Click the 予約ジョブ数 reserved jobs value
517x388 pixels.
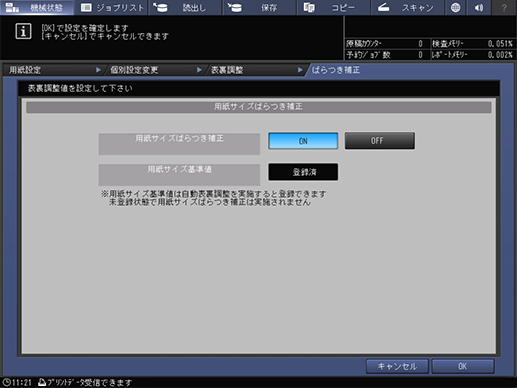pyautogui.click(x=420, y=55)
